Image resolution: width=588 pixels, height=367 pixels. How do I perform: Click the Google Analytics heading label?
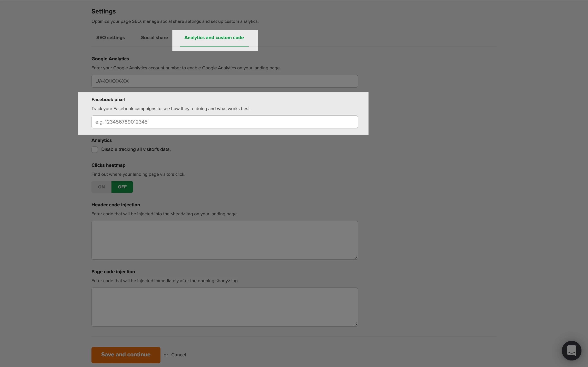[x=110, y=59]
